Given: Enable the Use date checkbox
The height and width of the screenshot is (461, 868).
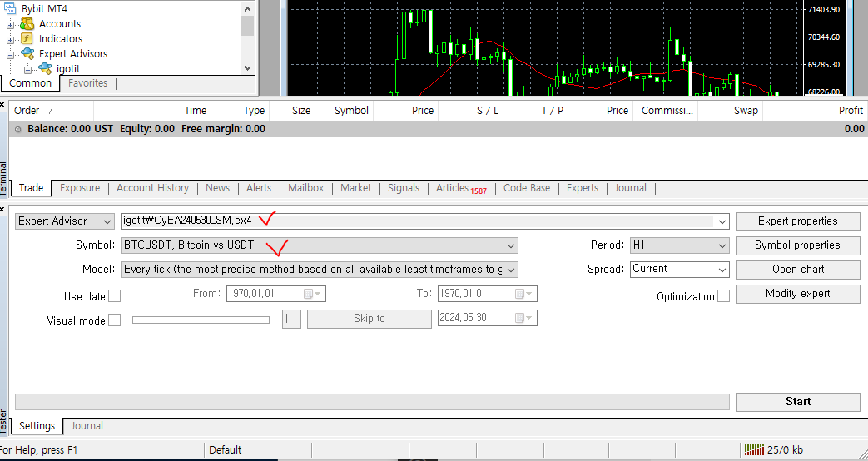Looking at the screenshot, I should (x=115, y=296).
